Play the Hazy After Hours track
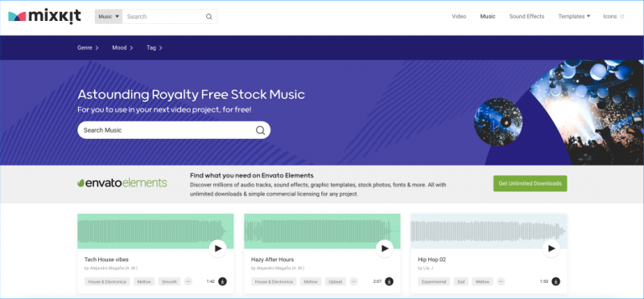The width and height of the screenshot is (644, 299). [x=385, y=248]
